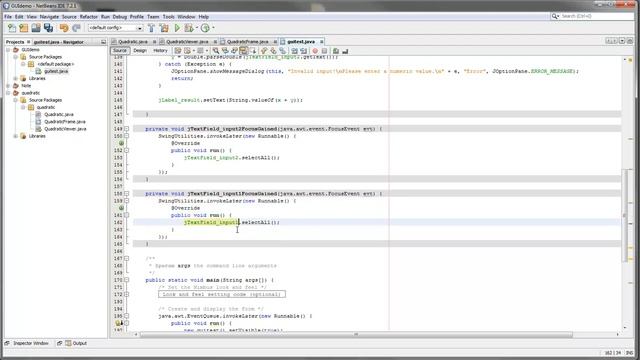Close the guitest.java editor tab
640x360 pixels.
[x=322, y=42]
